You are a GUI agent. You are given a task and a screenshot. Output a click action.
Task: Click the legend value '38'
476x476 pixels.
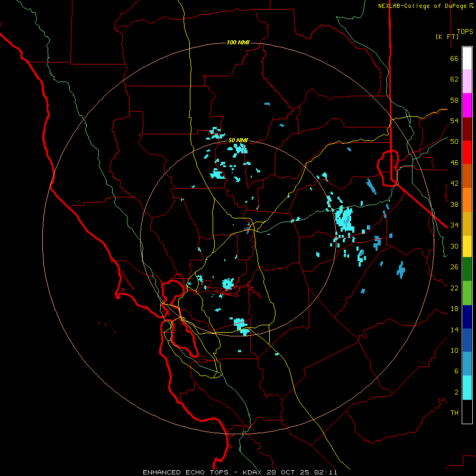(x=454, y=205)
